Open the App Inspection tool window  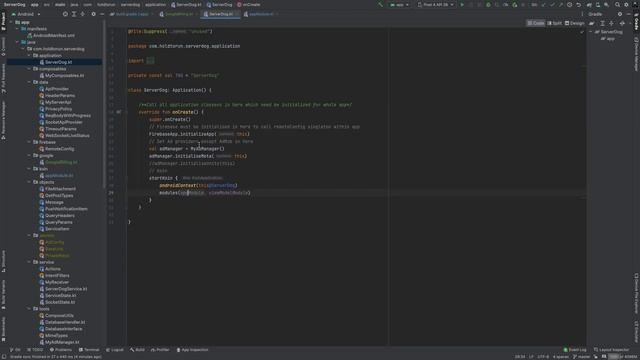click(x=192, y=350)
